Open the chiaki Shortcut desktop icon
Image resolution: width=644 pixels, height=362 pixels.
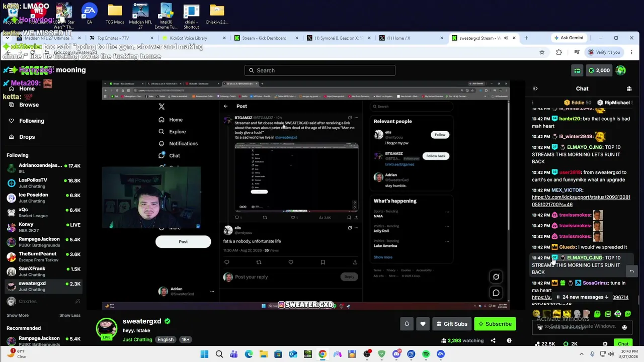click(191, 16)
